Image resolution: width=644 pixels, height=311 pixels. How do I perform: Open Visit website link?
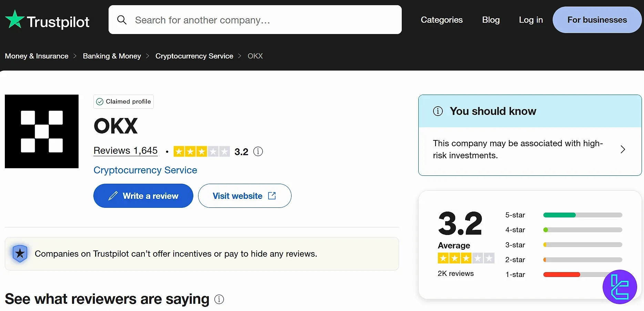tap(244, 196)
